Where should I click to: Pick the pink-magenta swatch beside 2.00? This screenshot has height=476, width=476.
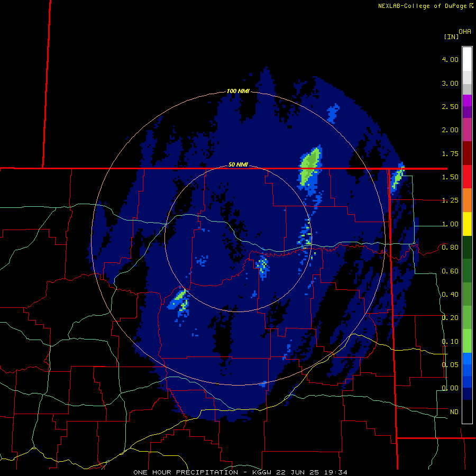[467, 130]
